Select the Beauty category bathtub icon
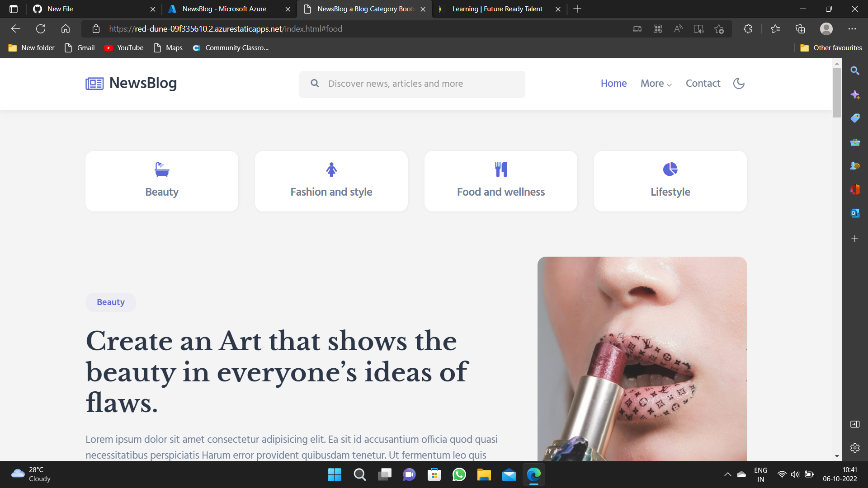Image resolution: width=868 pixels, height=488 pixels. click(161, 169)
